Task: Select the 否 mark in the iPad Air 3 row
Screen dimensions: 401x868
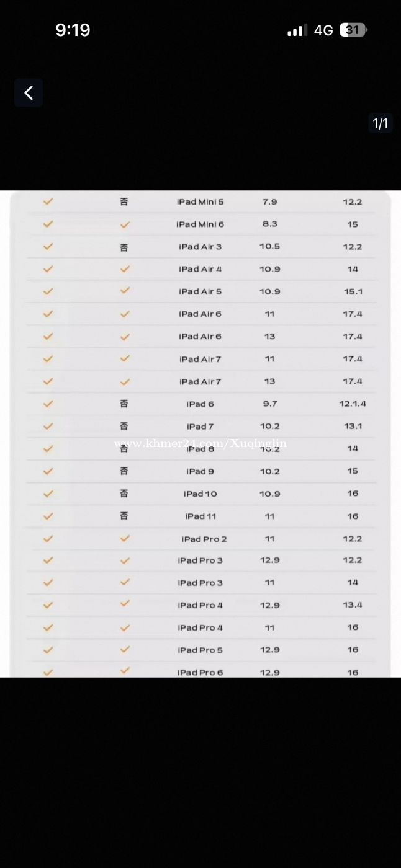Action: [124, 247]
